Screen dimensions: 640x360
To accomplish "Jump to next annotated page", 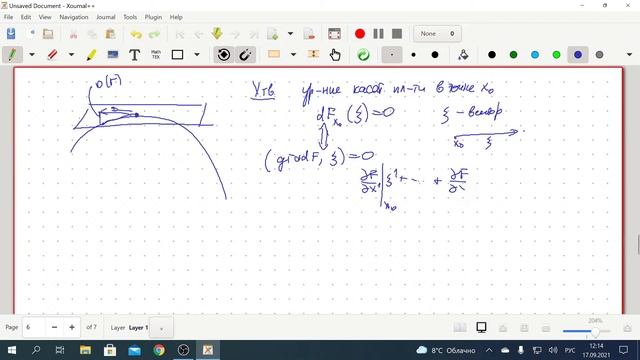I will point(217,33).
